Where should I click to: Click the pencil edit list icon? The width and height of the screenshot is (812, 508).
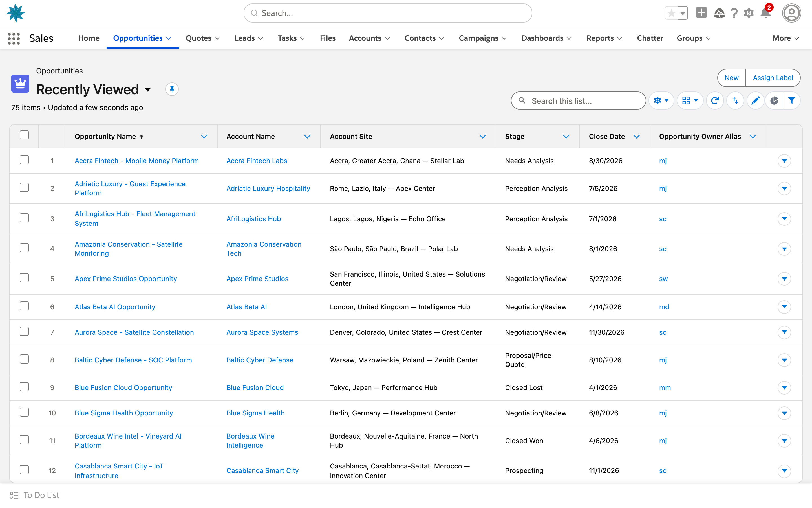755,100
